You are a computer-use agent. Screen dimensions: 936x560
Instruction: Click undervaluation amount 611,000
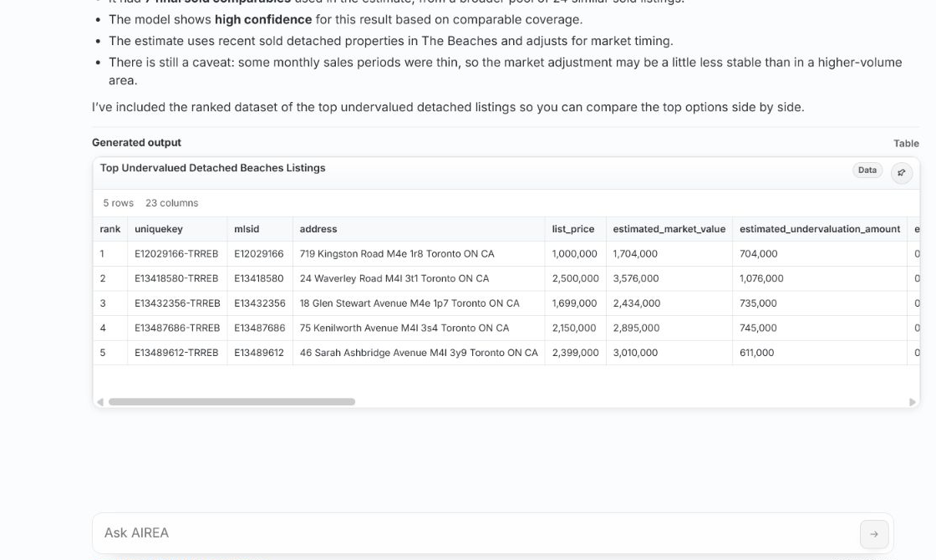pyautogui.click(x=820, y=353)
